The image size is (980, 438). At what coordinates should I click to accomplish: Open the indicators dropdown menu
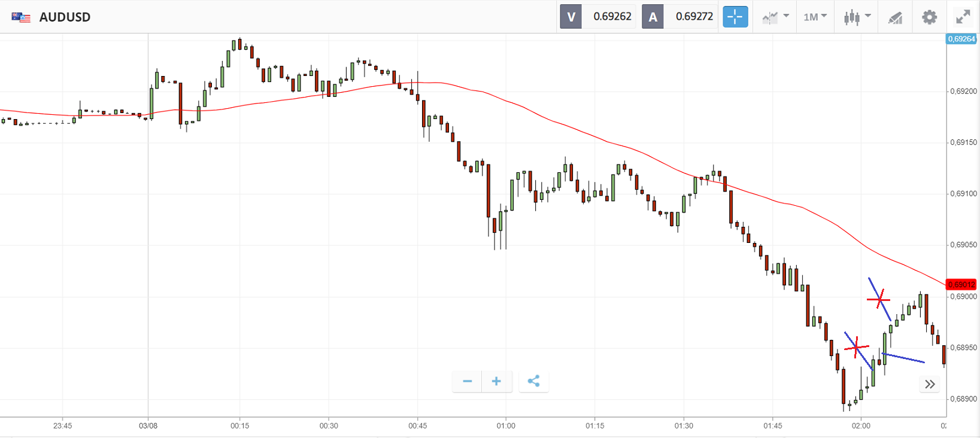click(x=775, y=17)
